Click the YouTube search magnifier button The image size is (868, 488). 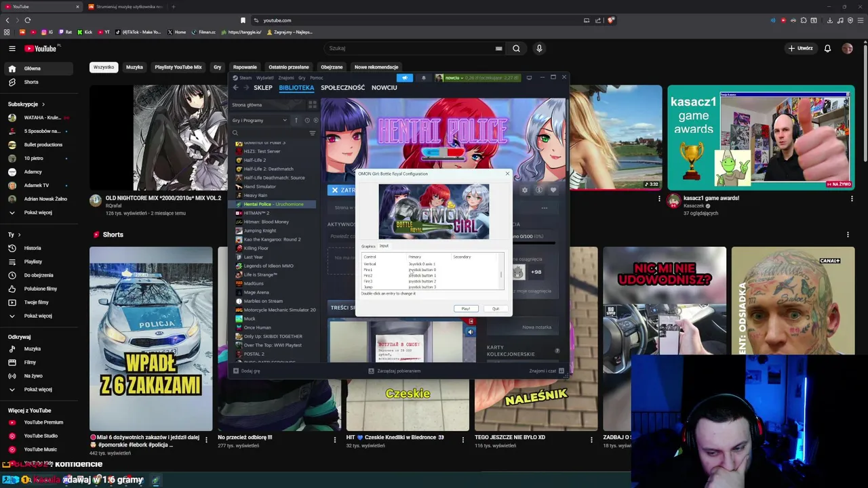tap(516, 48)
